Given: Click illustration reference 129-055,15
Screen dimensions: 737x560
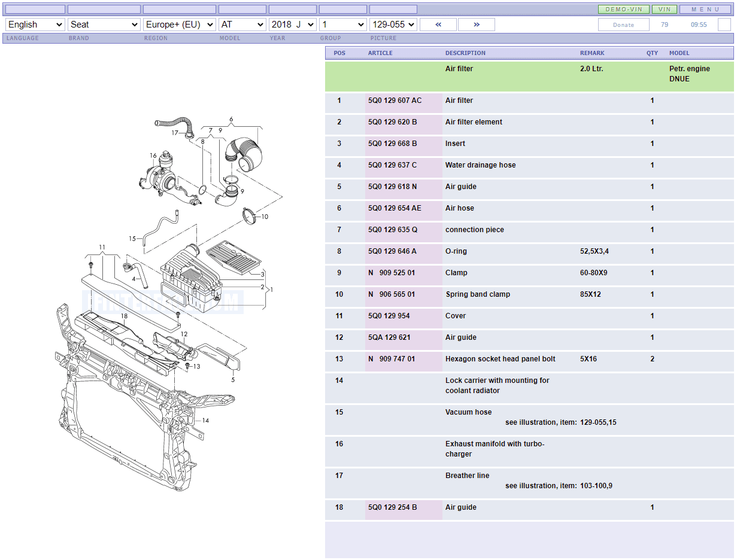Looking at the screenshot, I should (x=598, y=422).
